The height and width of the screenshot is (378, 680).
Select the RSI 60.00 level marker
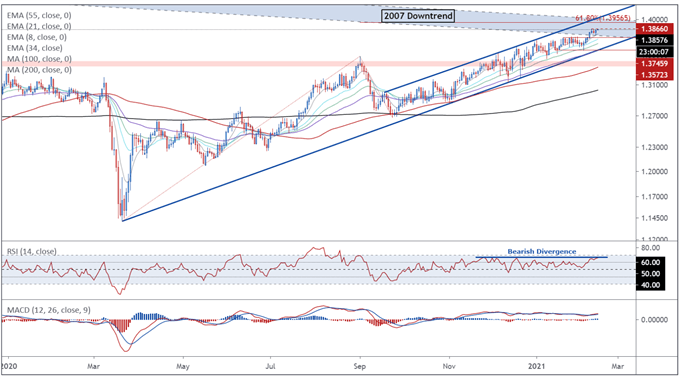point(650,262)
